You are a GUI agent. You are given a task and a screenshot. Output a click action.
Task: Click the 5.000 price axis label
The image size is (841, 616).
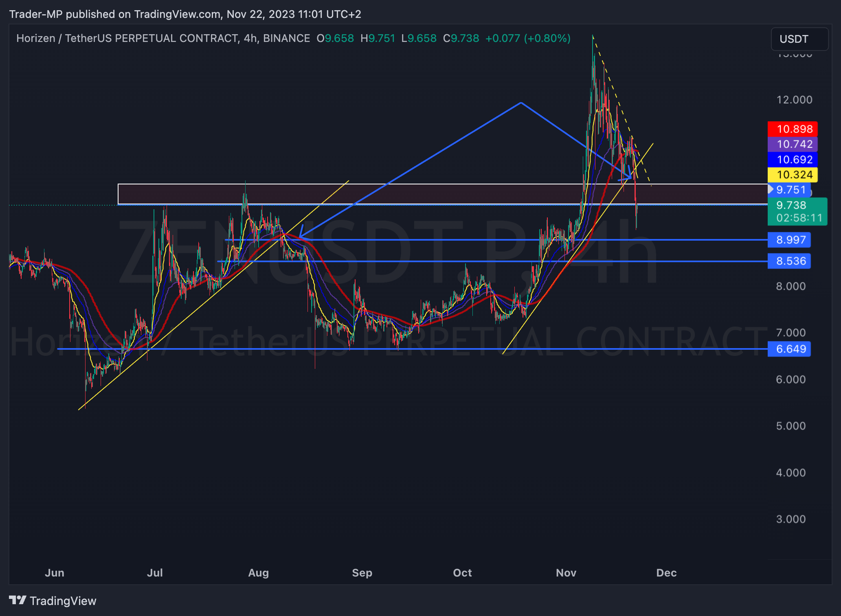(x=791, y=426)
